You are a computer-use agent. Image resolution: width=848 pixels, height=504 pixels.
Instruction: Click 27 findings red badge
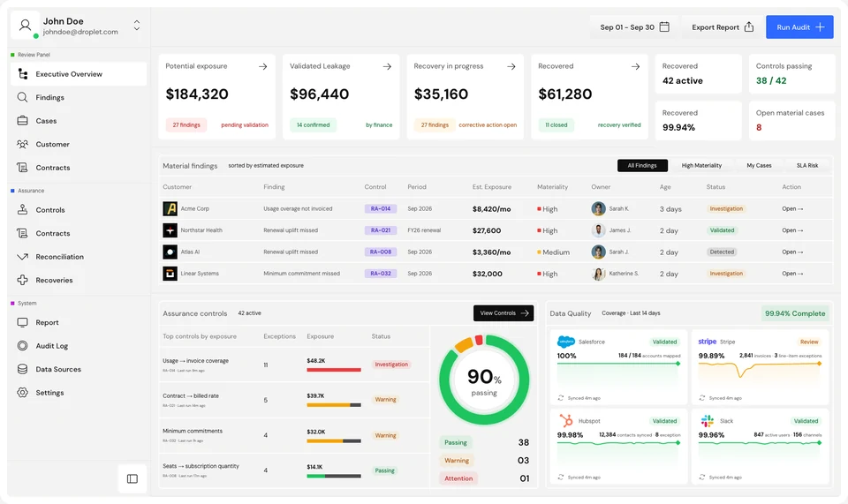(186, 124)
